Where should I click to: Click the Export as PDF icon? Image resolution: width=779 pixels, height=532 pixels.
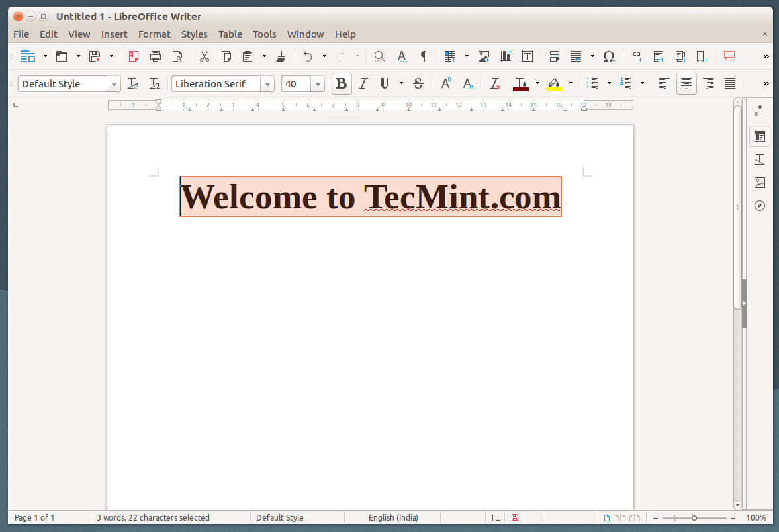[134, 56]
